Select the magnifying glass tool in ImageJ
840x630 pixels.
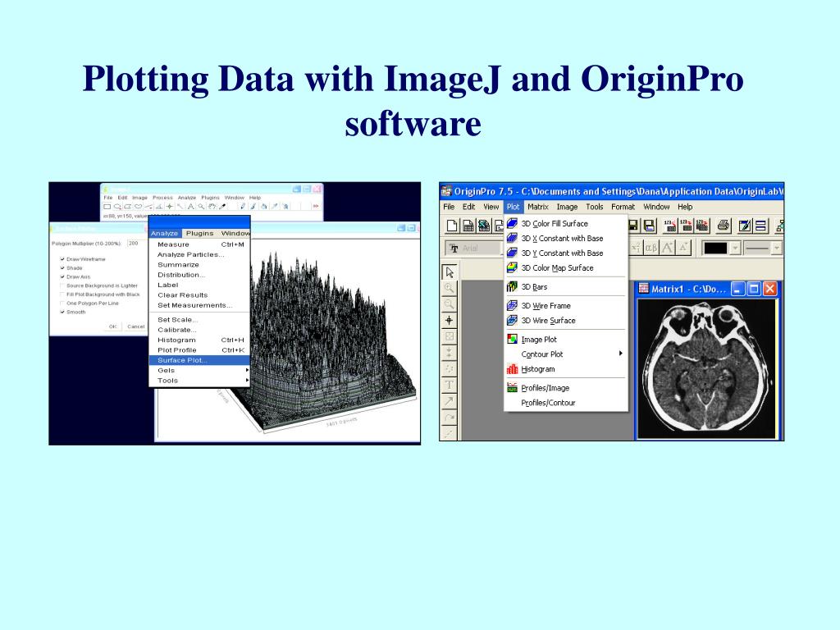point(201,206)
